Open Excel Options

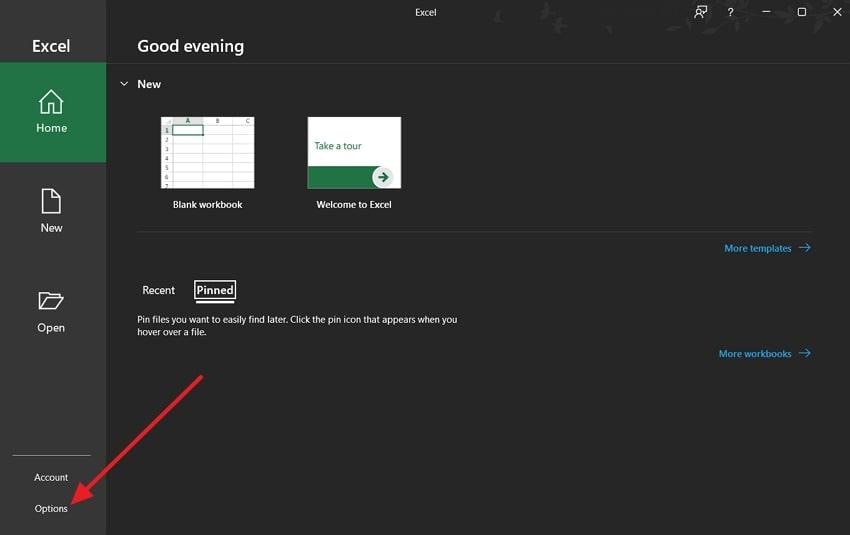click(x=51, y=508)
